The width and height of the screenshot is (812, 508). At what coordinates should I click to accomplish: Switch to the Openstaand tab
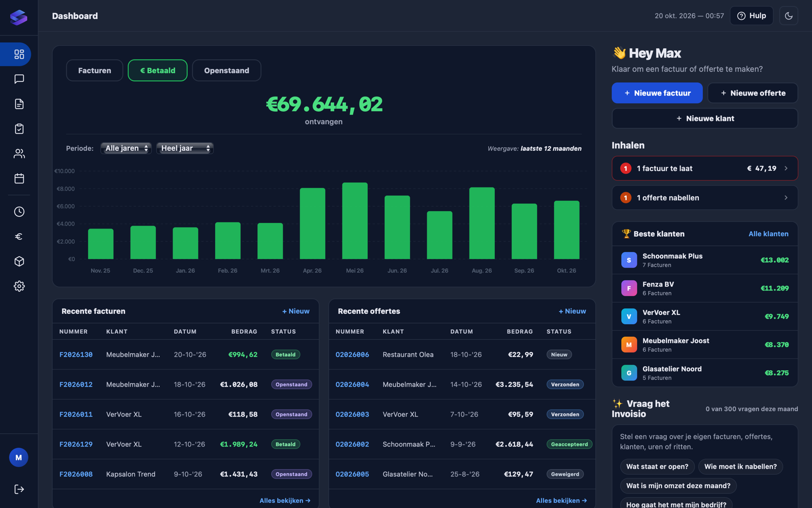click(226, 71)
